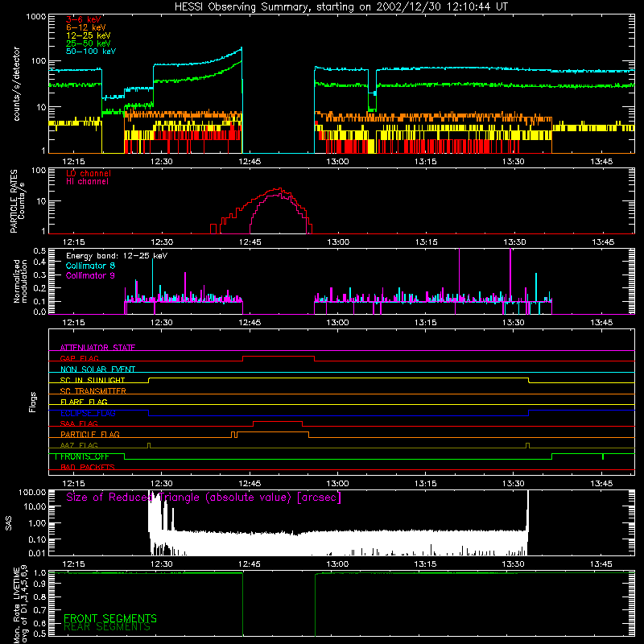
Task: Click the 1000 tick on counts axis
Action: (x=35, y=17)
